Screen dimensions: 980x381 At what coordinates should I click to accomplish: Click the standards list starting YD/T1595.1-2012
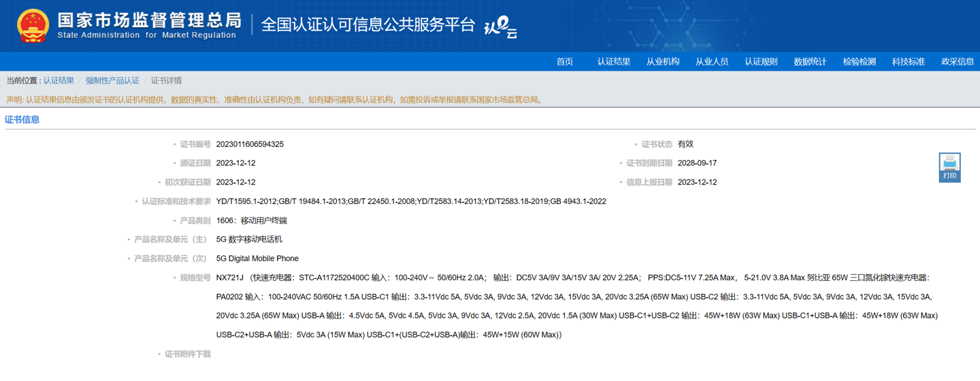tap(411, 201)
